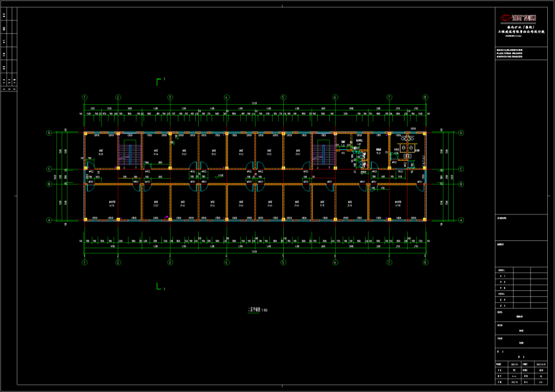
Task: Select grid bubble 8 in the bottom axis row
Action: 425,263
